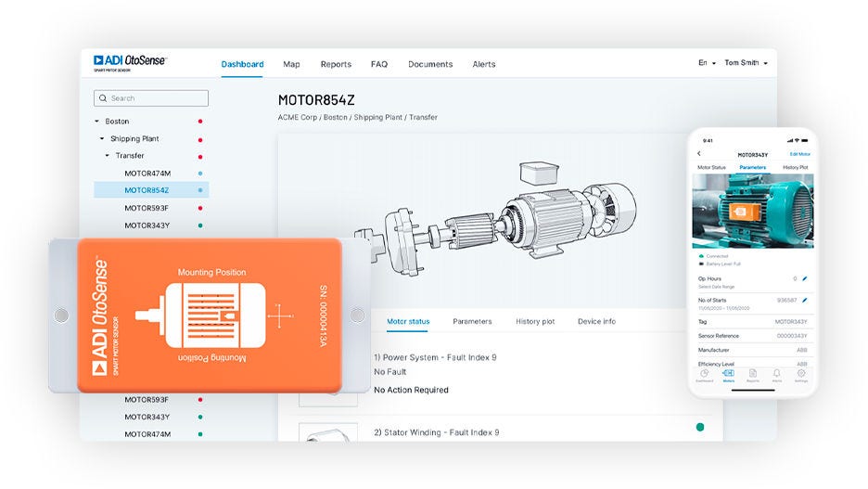868x489 pixels.
Task: Select the Shipping Plant tree item
Action: (134, 138)
